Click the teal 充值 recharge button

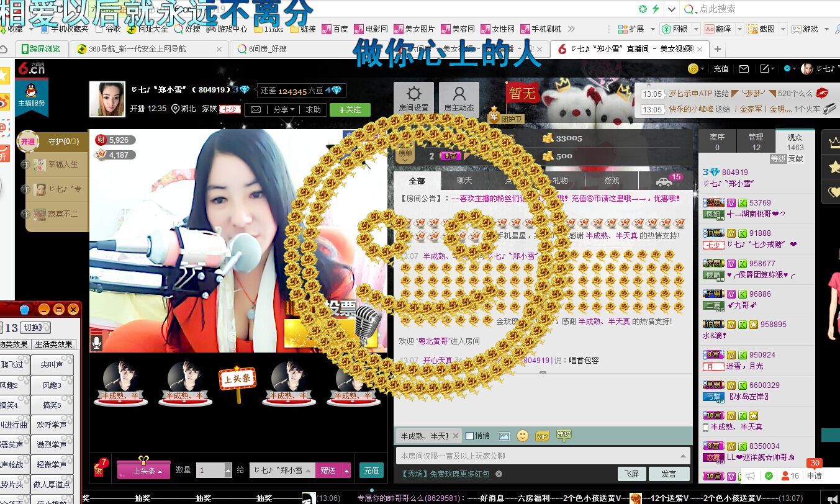pyautogui.click(x=371, y=470)
